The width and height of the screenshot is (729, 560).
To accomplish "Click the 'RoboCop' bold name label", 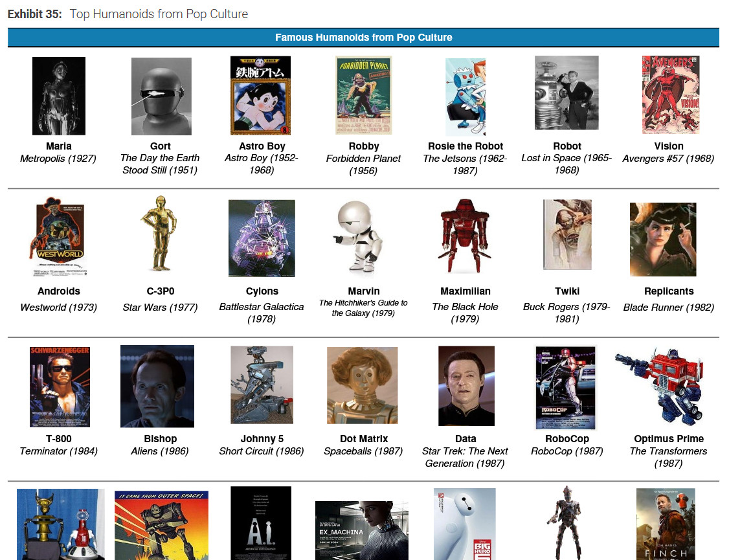I will [x=567, y=439].
